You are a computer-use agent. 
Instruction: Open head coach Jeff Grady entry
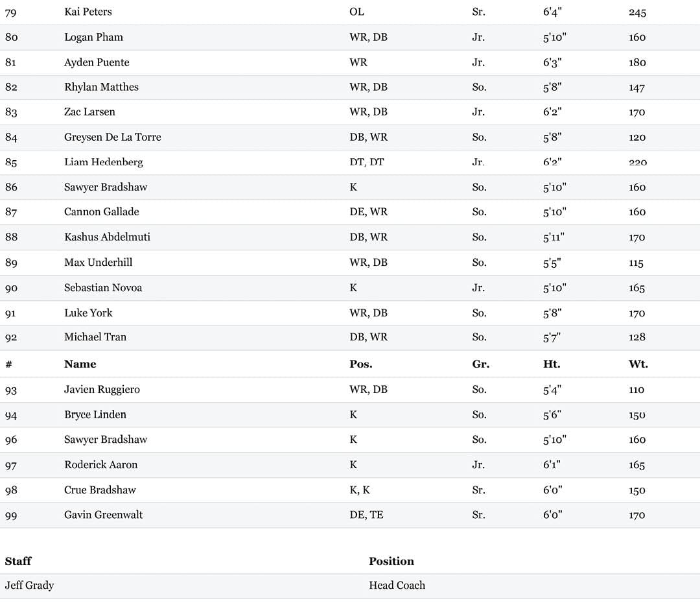click(29, 586)
